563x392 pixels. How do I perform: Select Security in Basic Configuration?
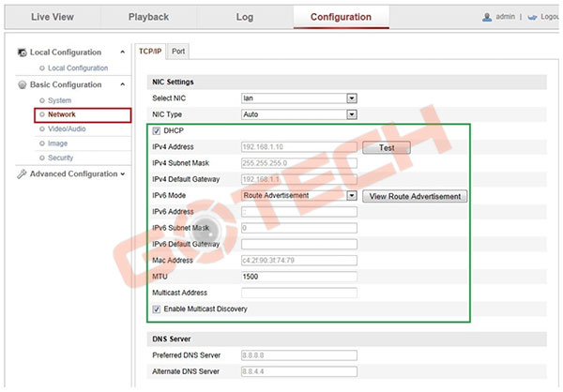tap(60, 158)
